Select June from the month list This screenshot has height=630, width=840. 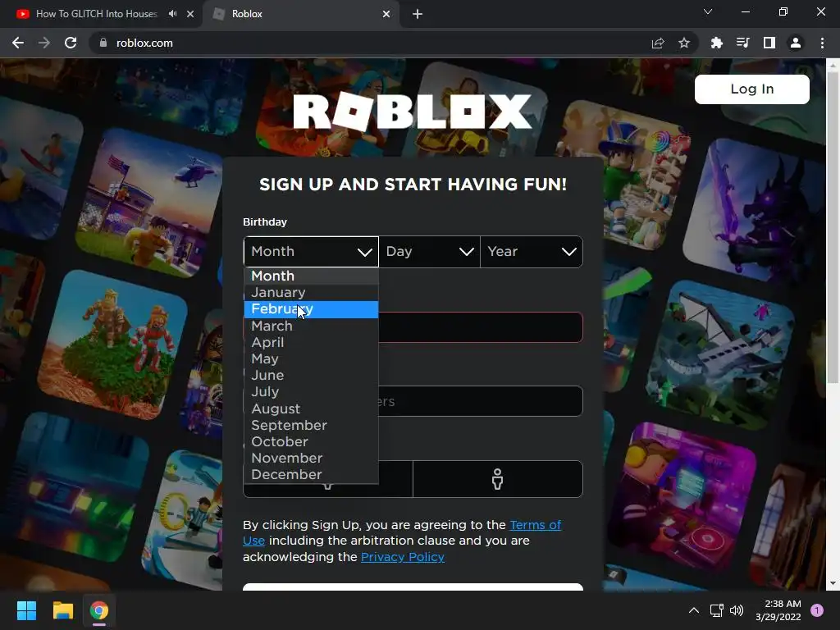pyautogui.click(x=311, y=376)
